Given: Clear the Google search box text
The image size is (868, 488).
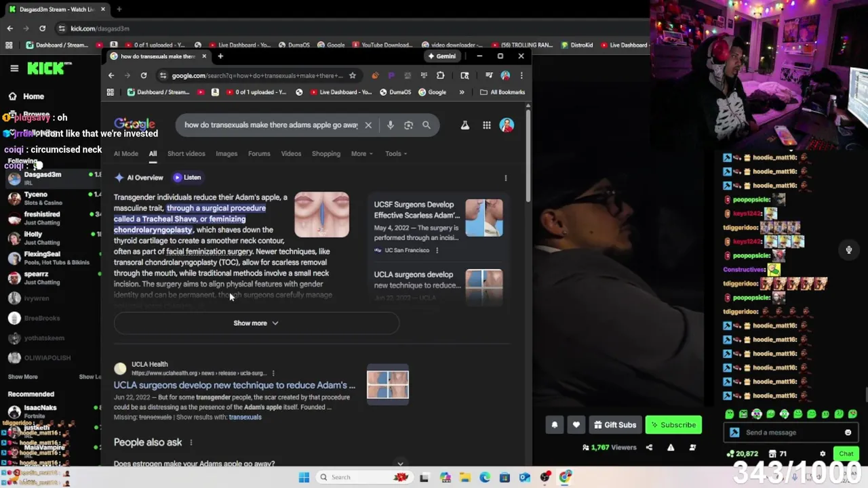Looking at the screenshot, I should coord(368,125).
